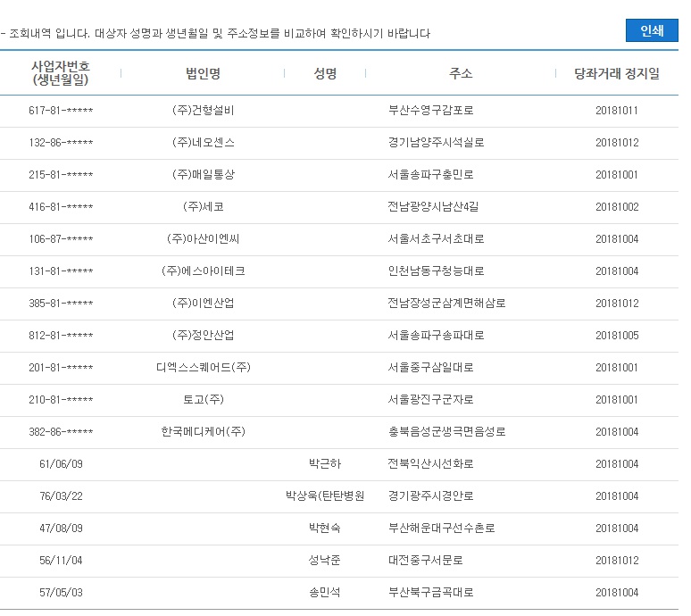Viewport: 691px width, 616px height.
Task: Select the (주)세코 row
Action: pyautogui.click(x=339, y=206)
